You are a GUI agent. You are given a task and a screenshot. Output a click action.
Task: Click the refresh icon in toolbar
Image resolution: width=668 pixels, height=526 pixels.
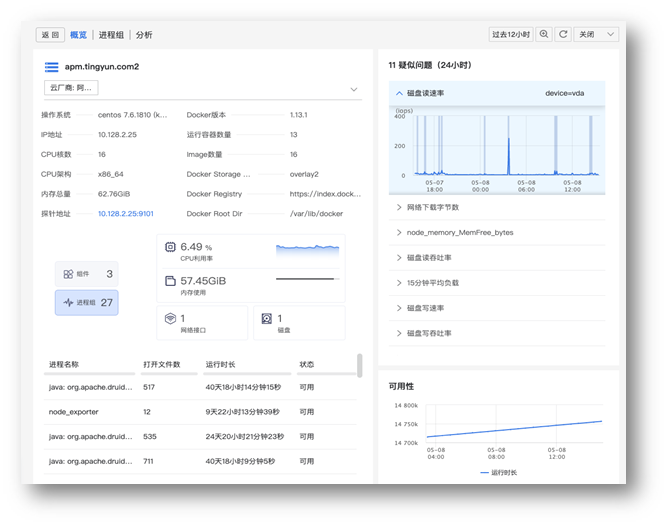(x=563, y=34)
